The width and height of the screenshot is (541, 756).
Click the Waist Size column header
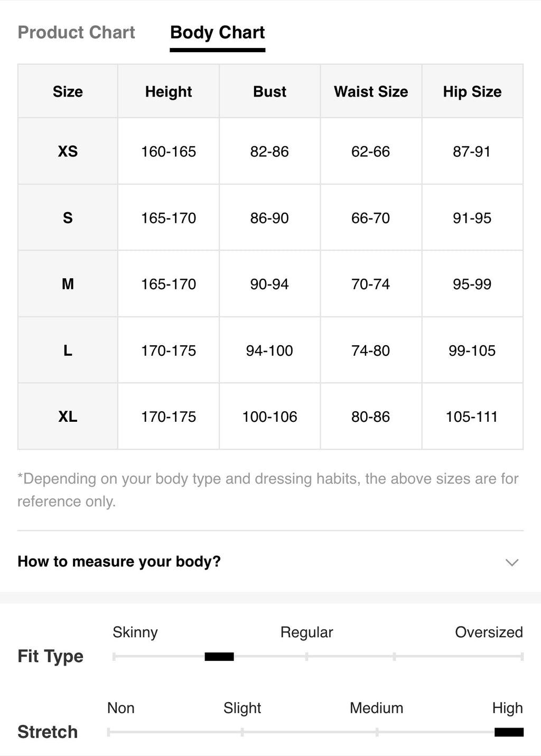[x=371, y=91]
